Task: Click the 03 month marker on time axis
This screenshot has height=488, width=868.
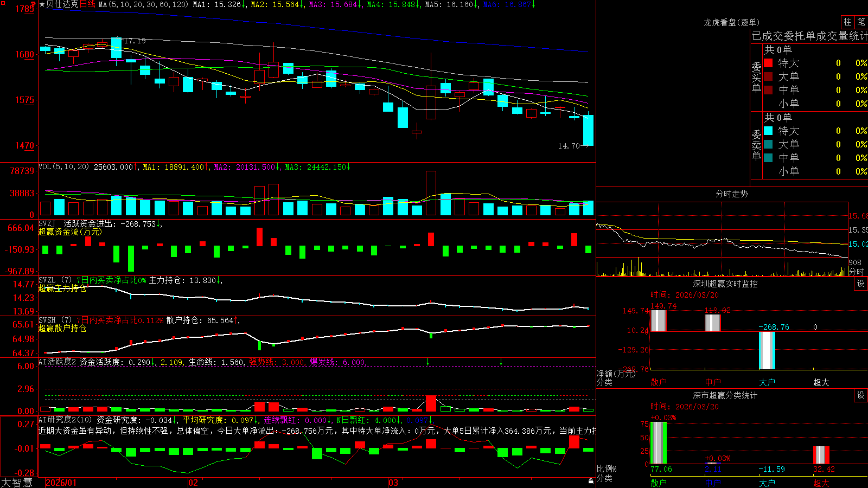Action: click(393, 483)
